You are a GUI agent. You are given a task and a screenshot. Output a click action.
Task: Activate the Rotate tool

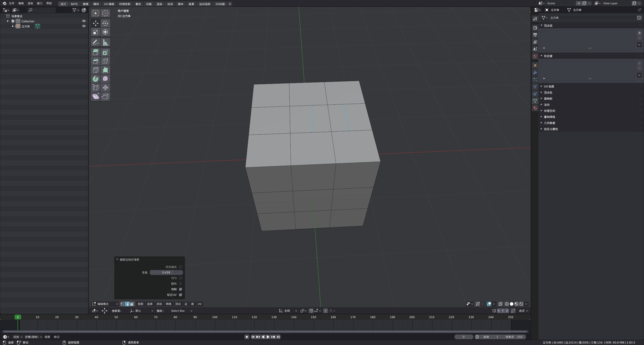click(x=105, y=23)
